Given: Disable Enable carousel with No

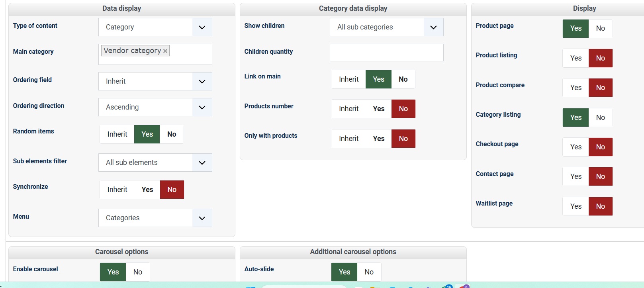Looking at the screenshot, I should point(138,272).
